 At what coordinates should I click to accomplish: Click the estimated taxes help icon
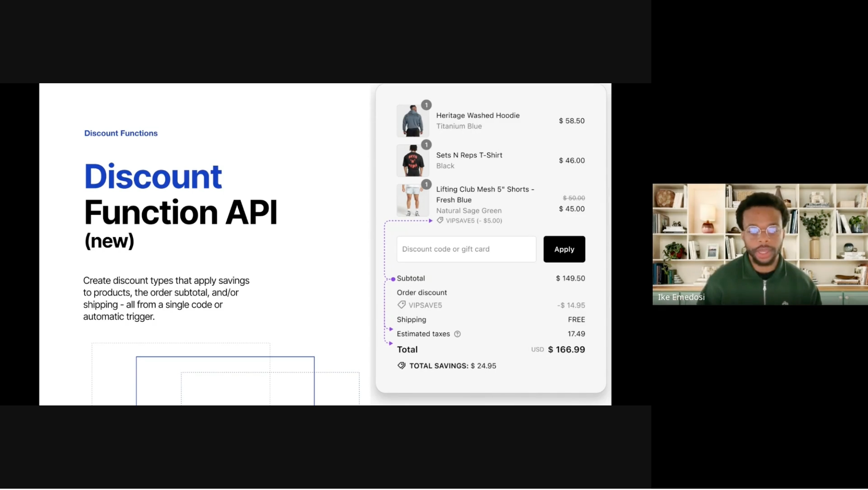(x=457, y=334)
